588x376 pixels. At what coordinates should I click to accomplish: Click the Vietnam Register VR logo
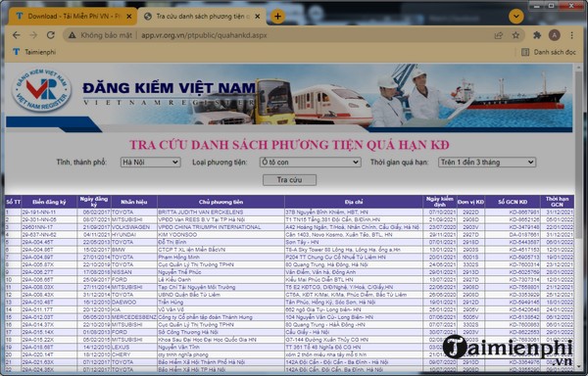tap(41, 90)
